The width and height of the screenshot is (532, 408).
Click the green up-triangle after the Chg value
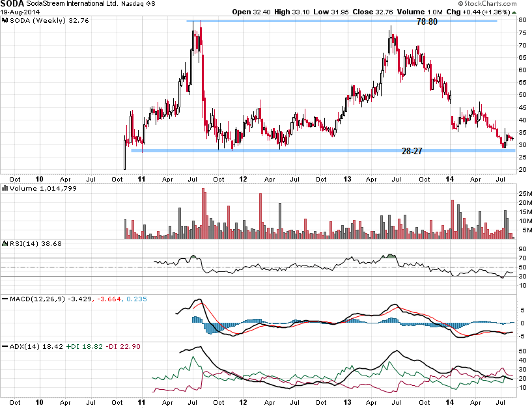click(514, 12)
